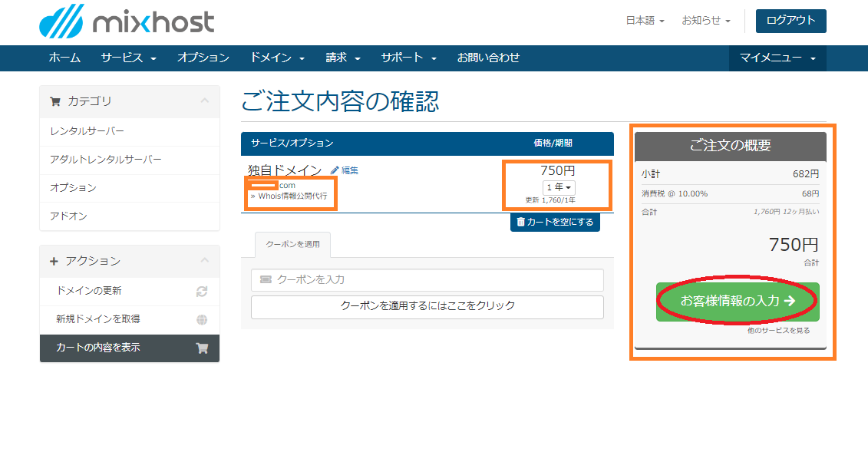Select the アダルトレンタルサーバー category
Screen dimensions: 868x452
coord(107,159)
